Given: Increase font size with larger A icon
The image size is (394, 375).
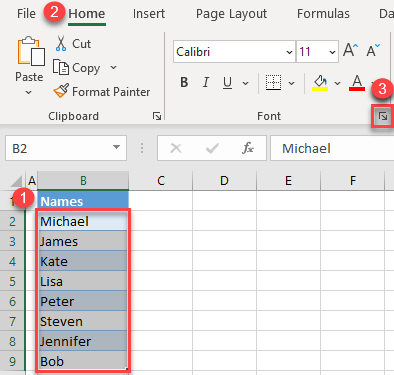Looking at the screenshot, I should 351,51.
